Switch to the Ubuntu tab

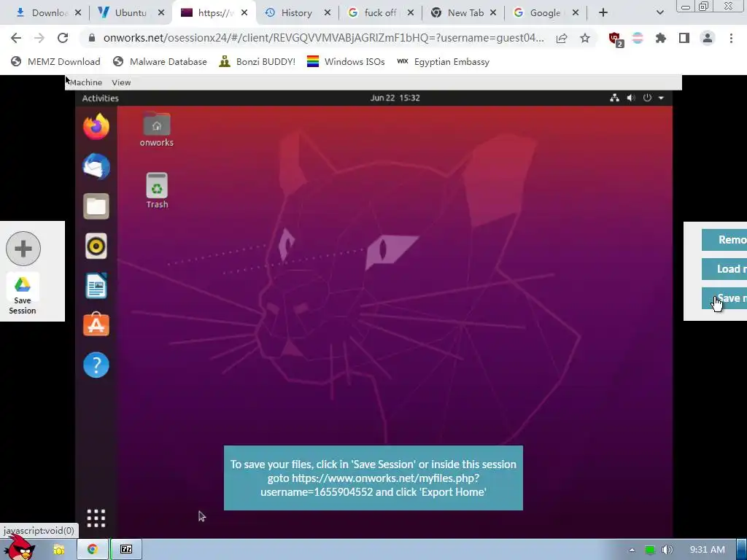click(x=128, y=13)
